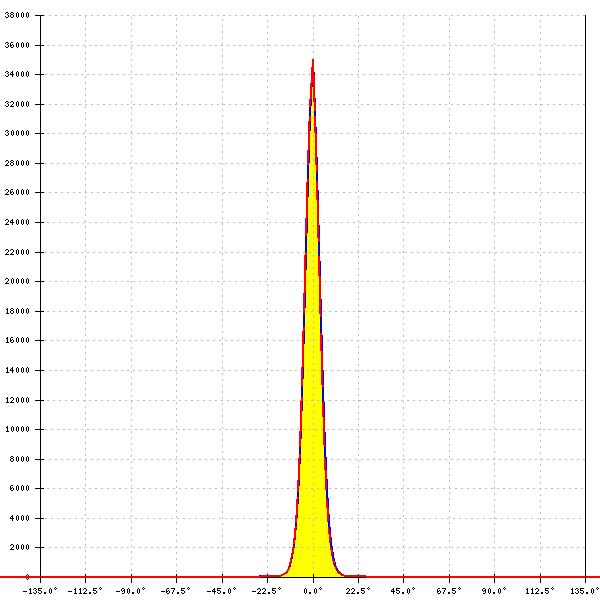Click the -45.0° x-axis label
Screen dimensions: 600x600
coord(221,591)
